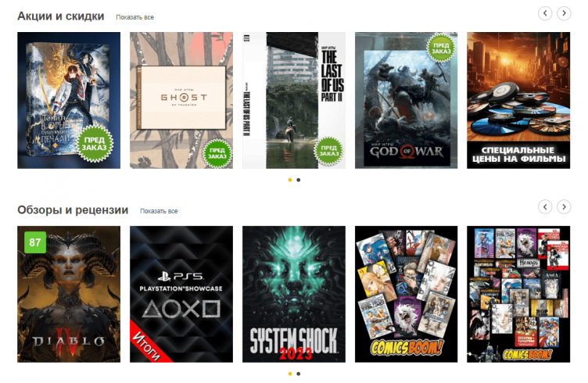This screenshot has height=383, width=588.
Task: Click next arrow in Акции и скидки section
Action: [x=563, y=13]
